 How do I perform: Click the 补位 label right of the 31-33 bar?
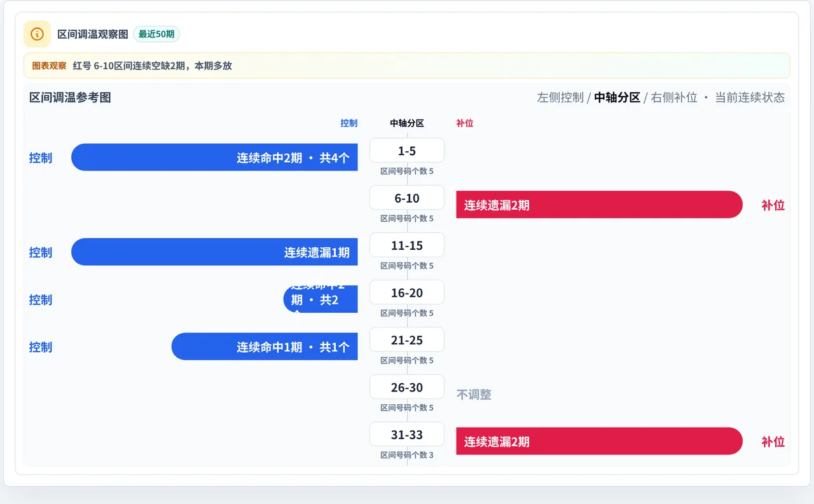click(x=773, y=442)
